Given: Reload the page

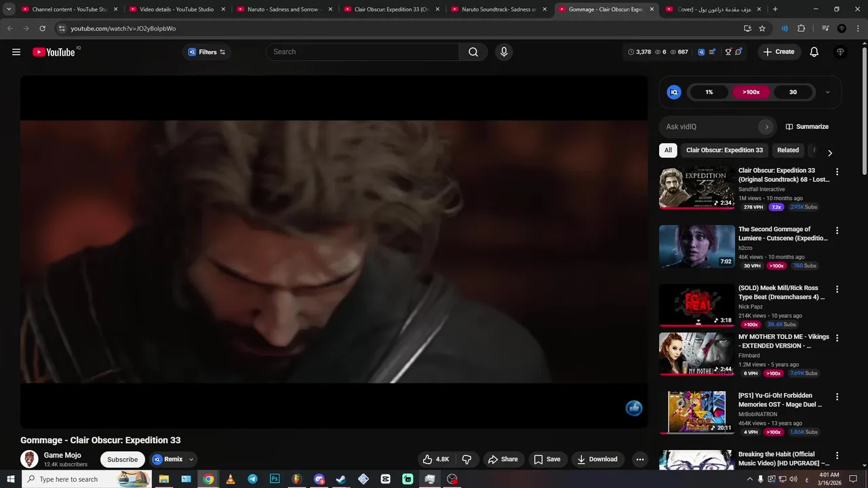Looking at the screenshot, I should pos(42,28).
